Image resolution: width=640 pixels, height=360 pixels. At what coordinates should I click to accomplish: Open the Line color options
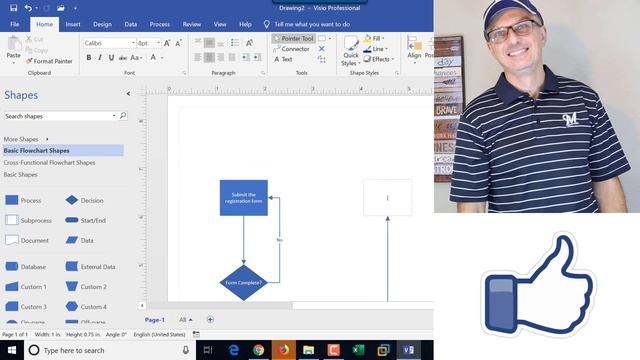(375, 49)
